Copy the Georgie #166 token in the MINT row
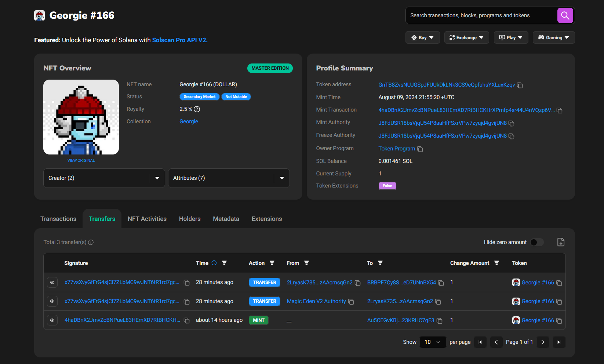 coord(559,321)
